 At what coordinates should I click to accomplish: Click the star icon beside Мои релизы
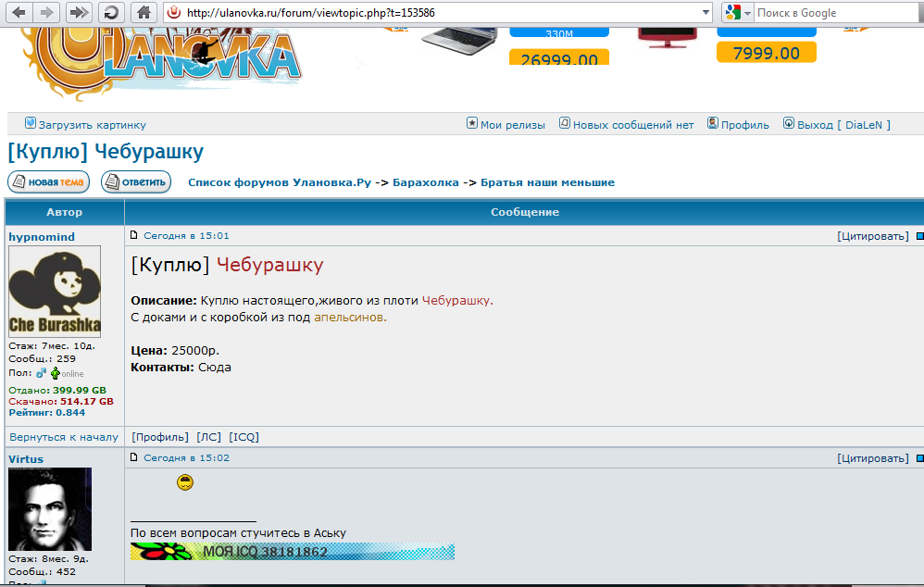[x=471, y=122]
